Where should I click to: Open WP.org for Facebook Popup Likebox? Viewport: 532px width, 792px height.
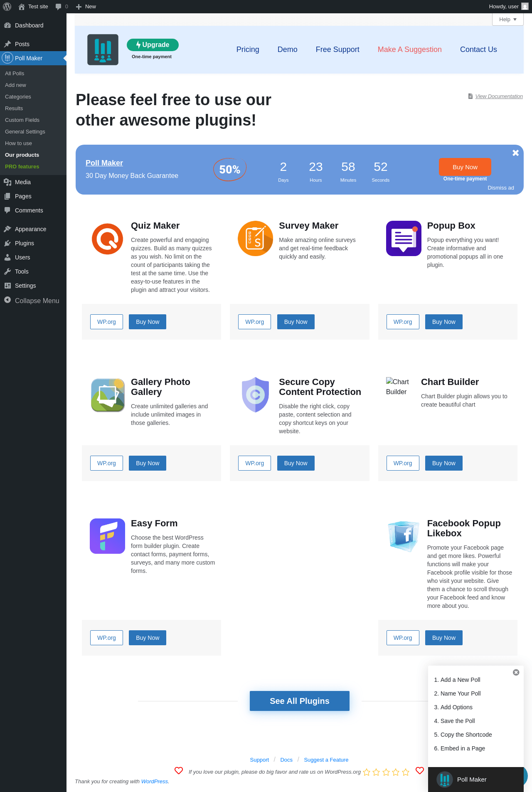(x=403, y=638)
